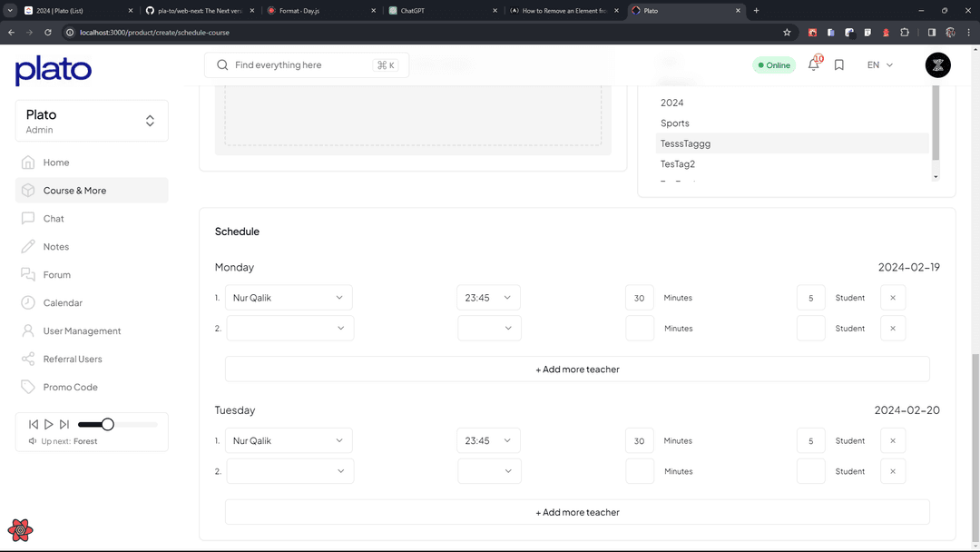Click the notification bell icon
Viewport: 980px width, 552px height.
click(813, 65)
